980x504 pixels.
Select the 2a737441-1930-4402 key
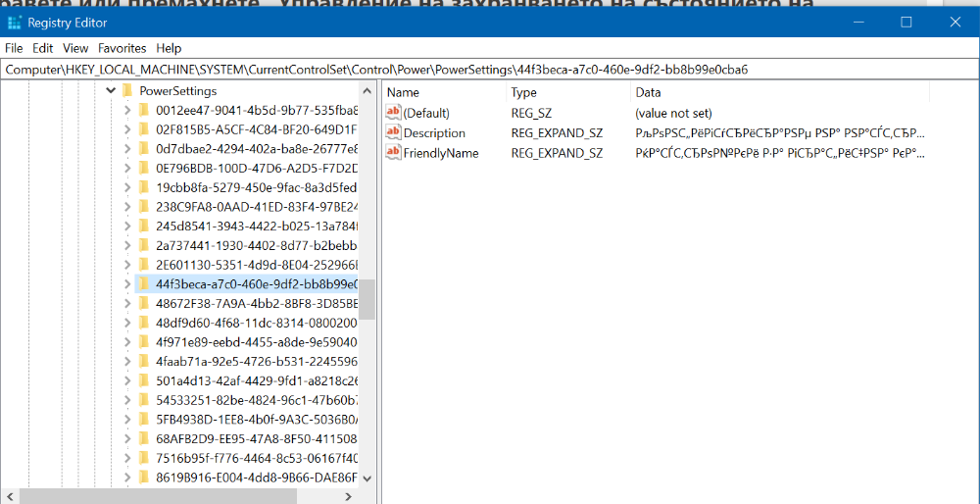pyautogui.click(x=256, y=245)
